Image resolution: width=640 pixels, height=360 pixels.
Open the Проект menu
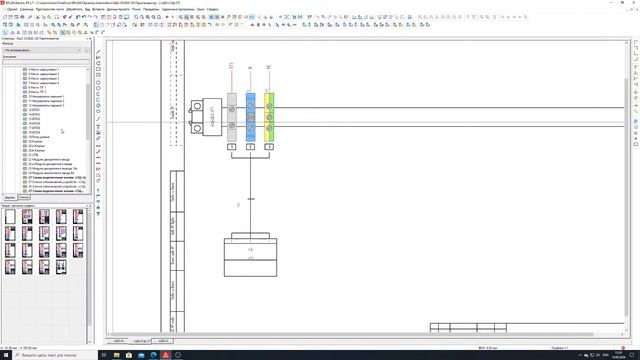point(12,9)
